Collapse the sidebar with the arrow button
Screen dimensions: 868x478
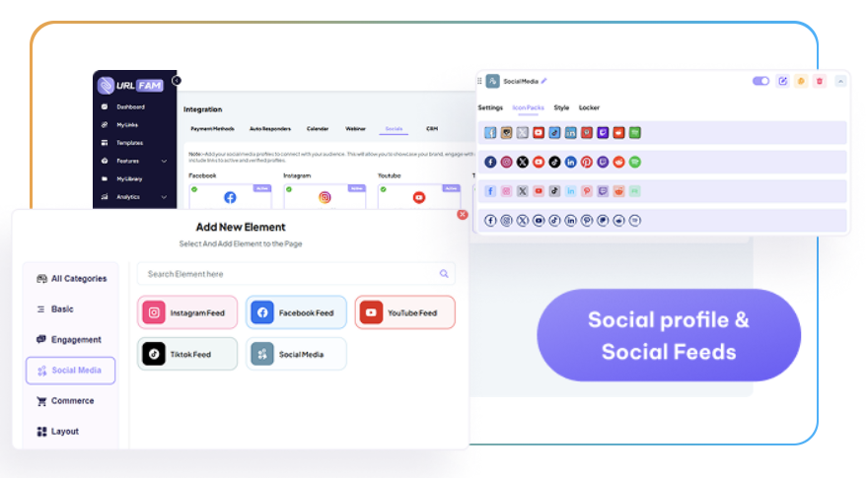tap(176, 81)
